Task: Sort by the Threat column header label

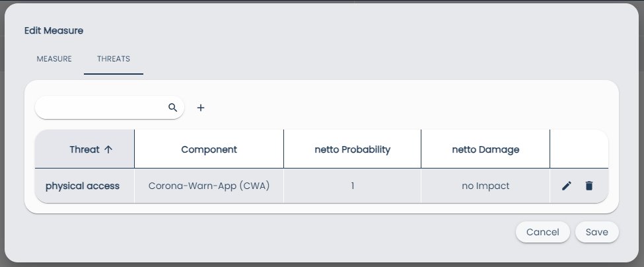Action: [84, 149]
